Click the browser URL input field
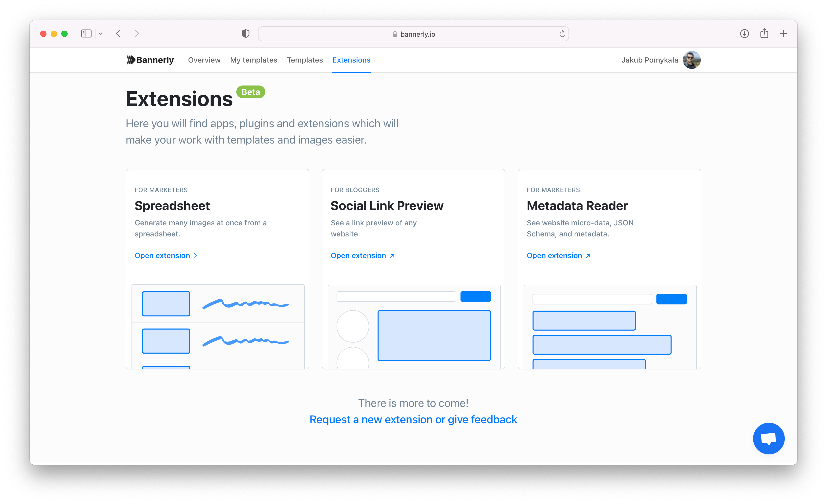 (414, 34)
